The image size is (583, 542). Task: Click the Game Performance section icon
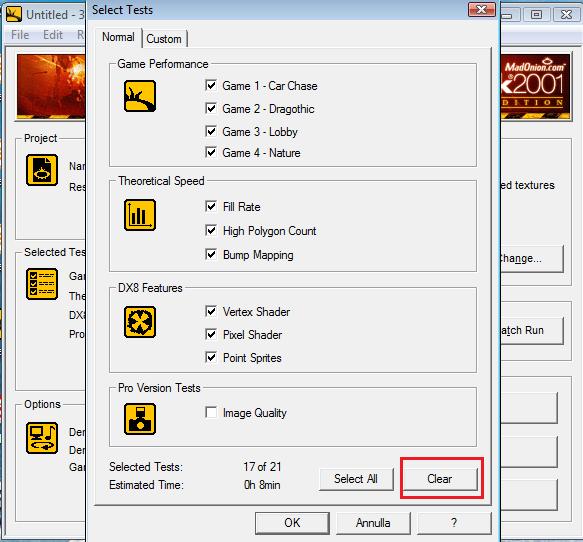(140, 96)
